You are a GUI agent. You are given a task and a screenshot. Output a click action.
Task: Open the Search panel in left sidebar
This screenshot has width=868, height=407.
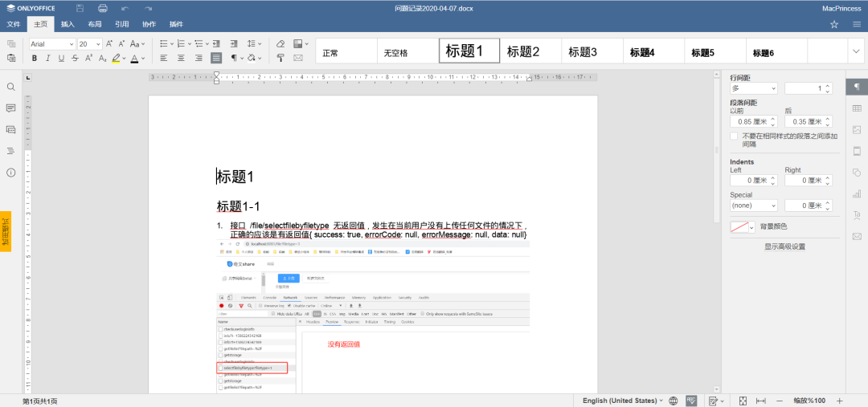(x=11, y=86)
